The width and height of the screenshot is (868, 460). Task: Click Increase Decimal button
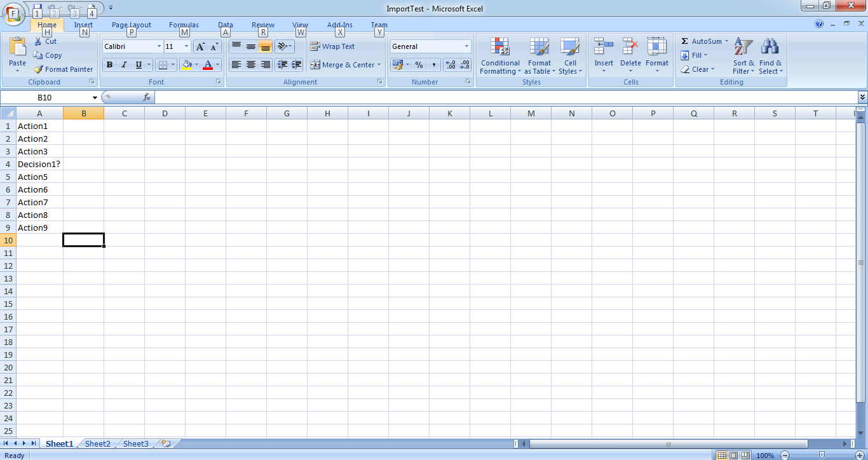[451, 65]
